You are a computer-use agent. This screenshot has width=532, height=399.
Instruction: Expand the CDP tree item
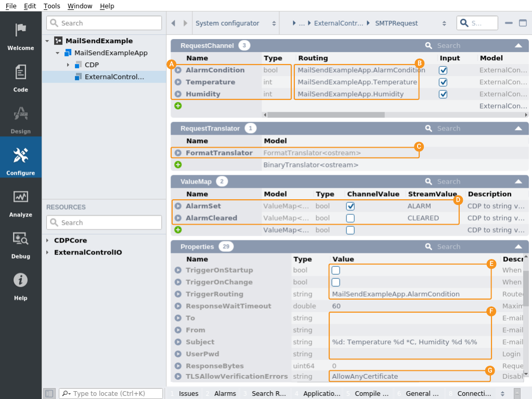click(68, 65)
